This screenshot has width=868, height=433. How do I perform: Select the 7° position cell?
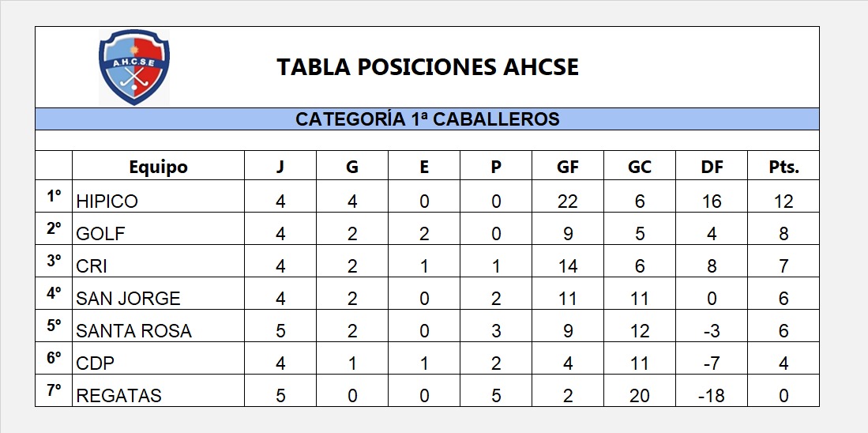[54, 390]
